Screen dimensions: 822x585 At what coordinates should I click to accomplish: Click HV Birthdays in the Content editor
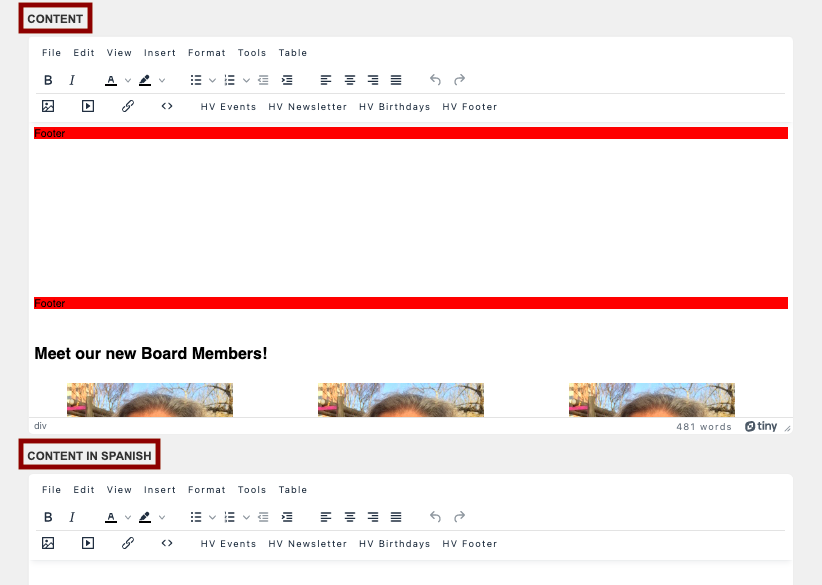click(x=395, y=107)
